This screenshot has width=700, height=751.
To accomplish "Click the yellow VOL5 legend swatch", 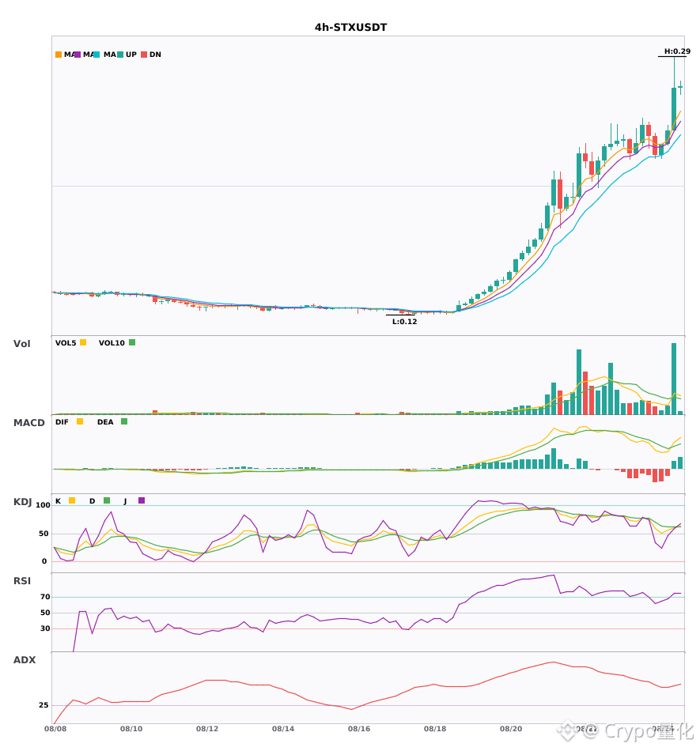I will pyautogui.click(x=83, y=342).
